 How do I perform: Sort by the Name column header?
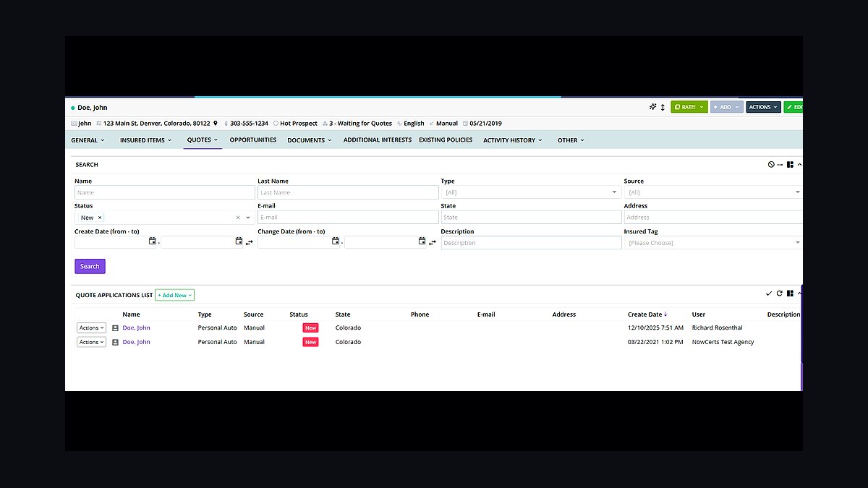point(131,314)
